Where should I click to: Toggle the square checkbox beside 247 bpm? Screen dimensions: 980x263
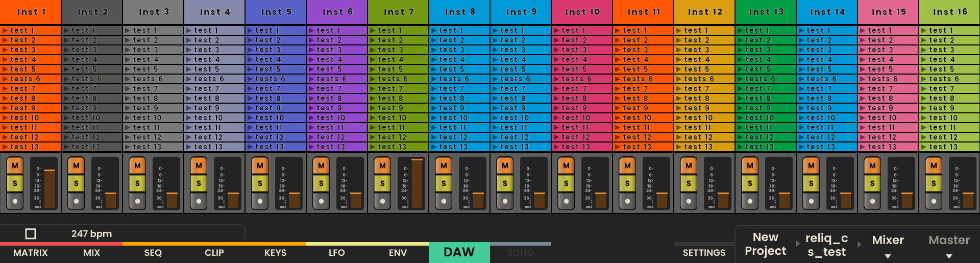[31, 234]
